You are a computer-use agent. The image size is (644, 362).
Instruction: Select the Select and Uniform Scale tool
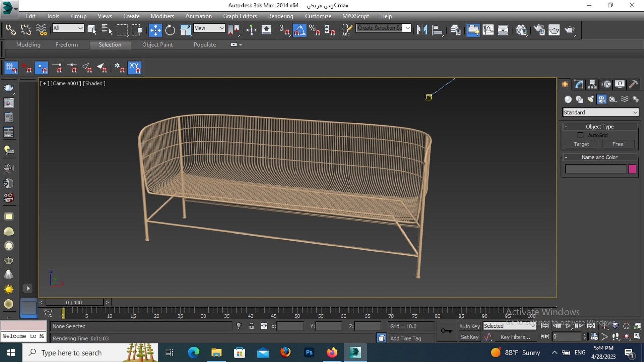pyautogui.click(x=185, y=30)
